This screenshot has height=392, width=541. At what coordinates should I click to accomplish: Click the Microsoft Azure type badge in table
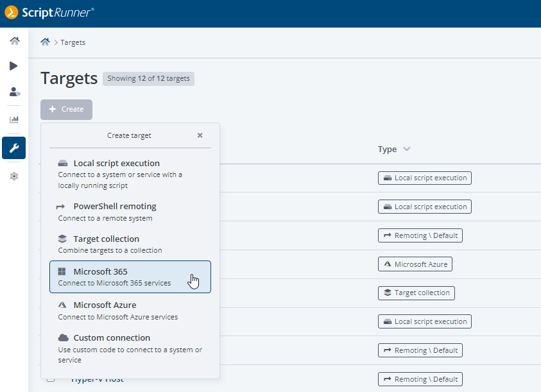416,264
